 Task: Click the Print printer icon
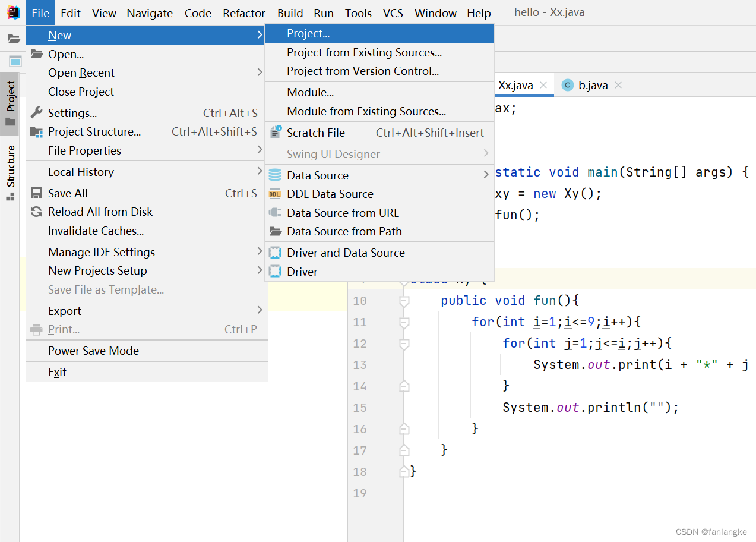tap(37, 329)
